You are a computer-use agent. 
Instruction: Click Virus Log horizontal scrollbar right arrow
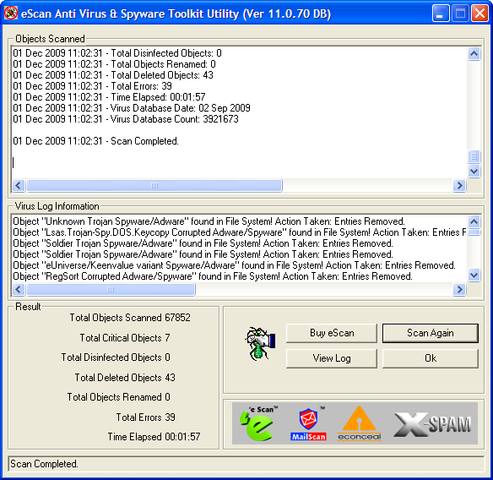click(x=459, y=289)
